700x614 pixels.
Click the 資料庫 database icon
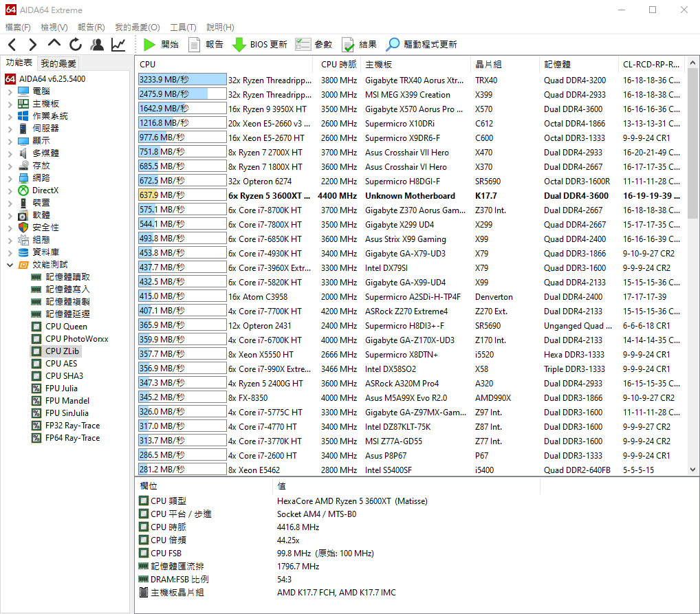[x=23, y=252]
